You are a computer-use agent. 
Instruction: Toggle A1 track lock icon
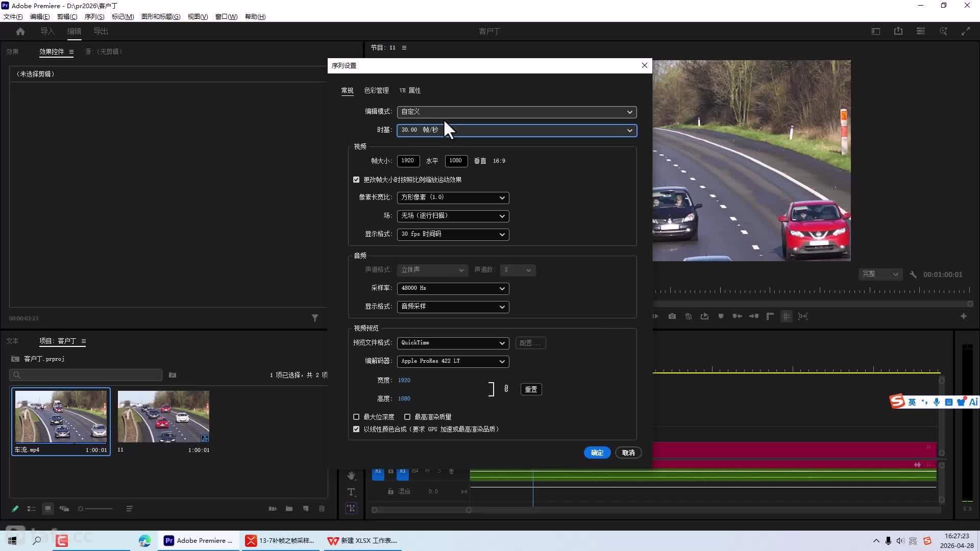pos(391,471)
